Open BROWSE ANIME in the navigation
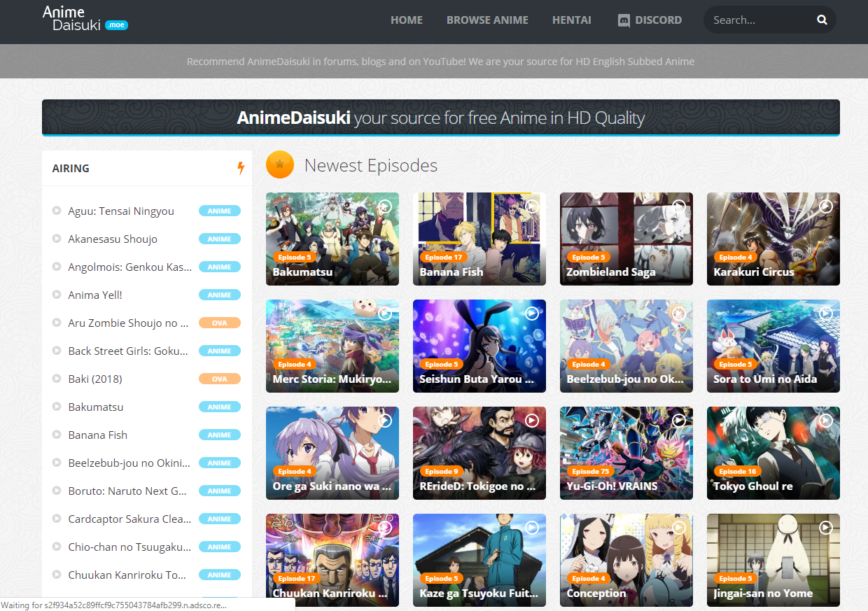 point(487,20)
